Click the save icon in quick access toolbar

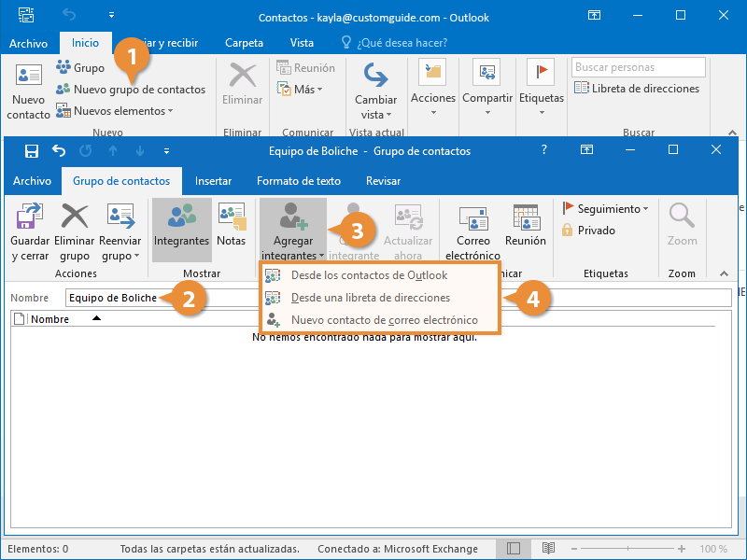[32, 150]
